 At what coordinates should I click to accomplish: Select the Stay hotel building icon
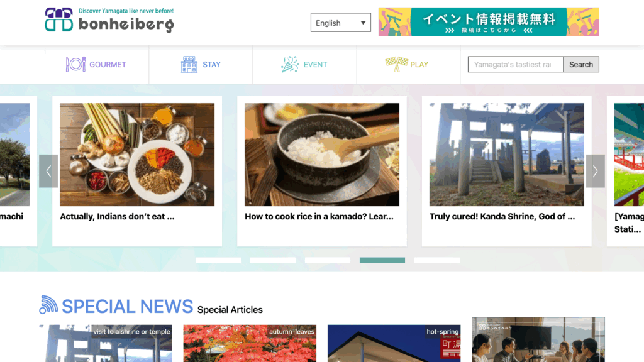189,65
